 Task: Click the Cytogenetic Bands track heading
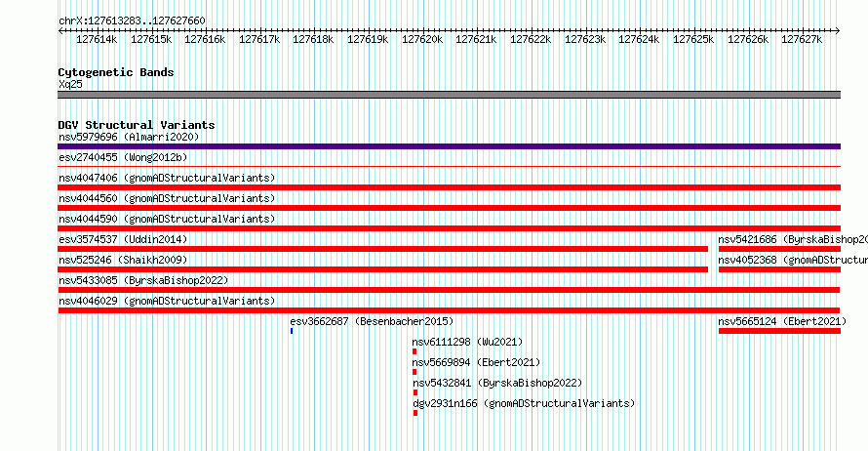click(x=116, y=72)
